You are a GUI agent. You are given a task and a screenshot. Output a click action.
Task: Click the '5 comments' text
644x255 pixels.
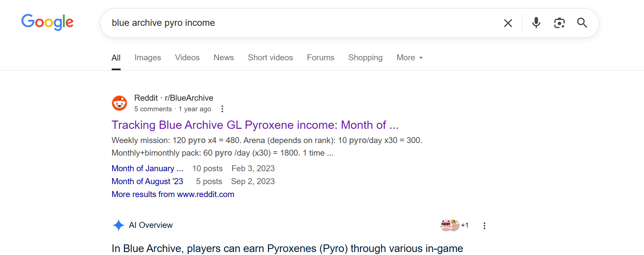click(153, 109)
